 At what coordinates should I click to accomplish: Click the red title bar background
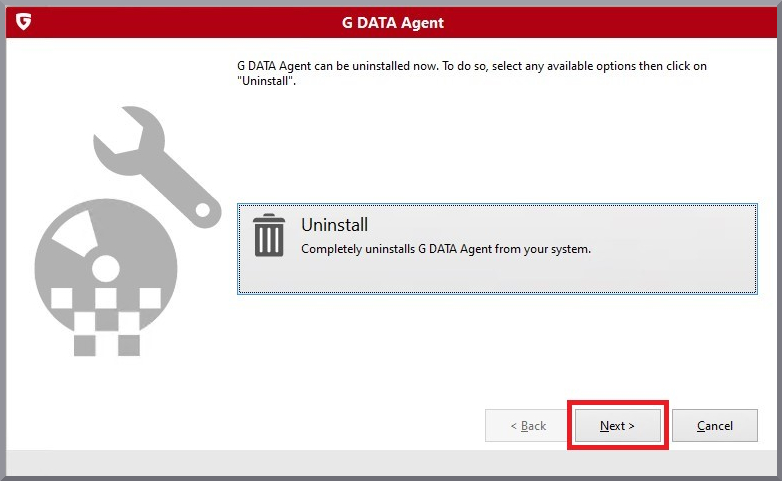click(x=598, y=22)
